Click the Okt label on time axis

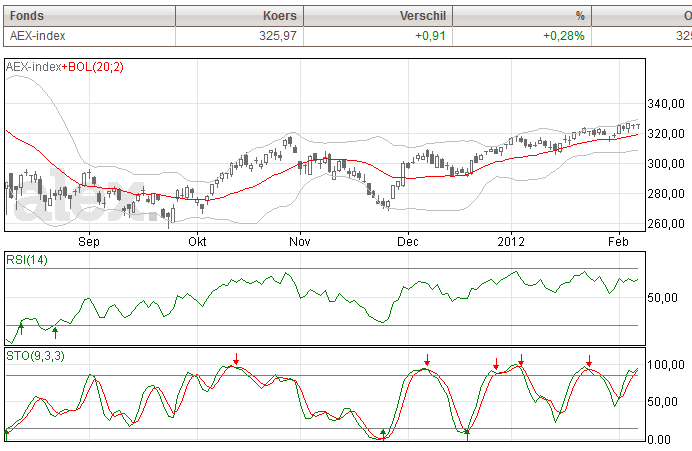[x=197, y=242]
